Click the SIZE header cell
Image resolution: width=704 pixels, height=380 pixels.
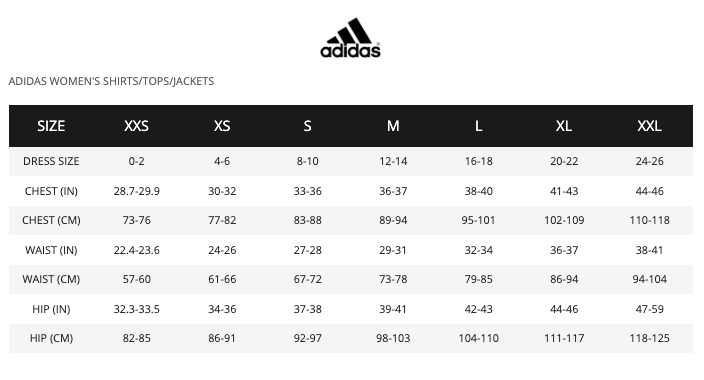[51, 126]
